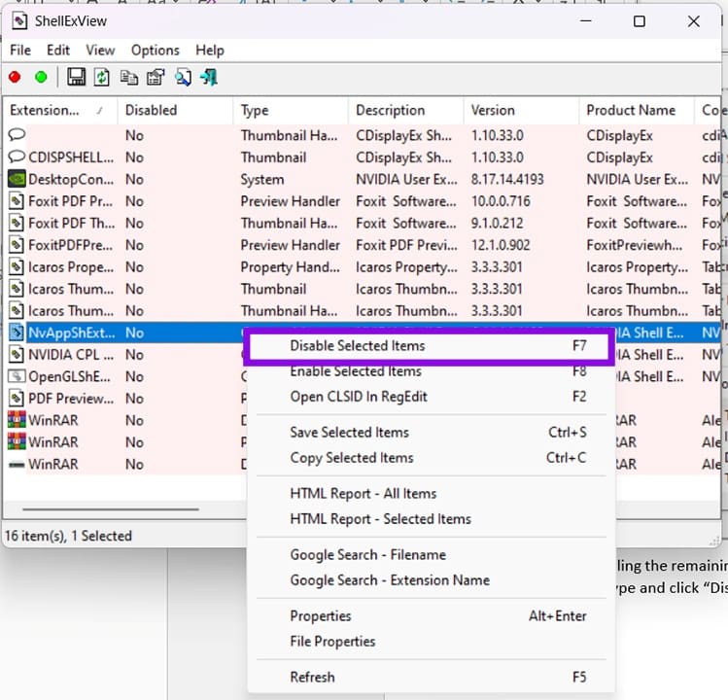Click version cell 9.1.0.212
The width and height of the screenshot is (728, 700).
point(497,223)
